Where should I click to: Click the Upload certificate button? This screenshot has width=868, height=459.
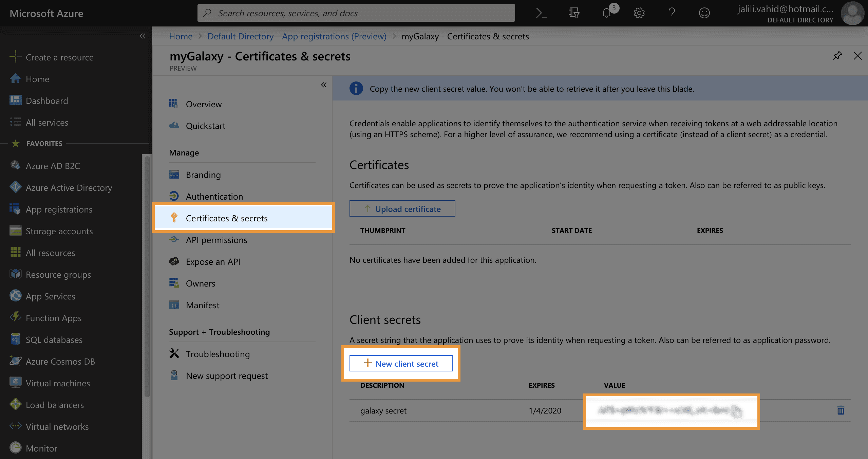tap(402, 209)
